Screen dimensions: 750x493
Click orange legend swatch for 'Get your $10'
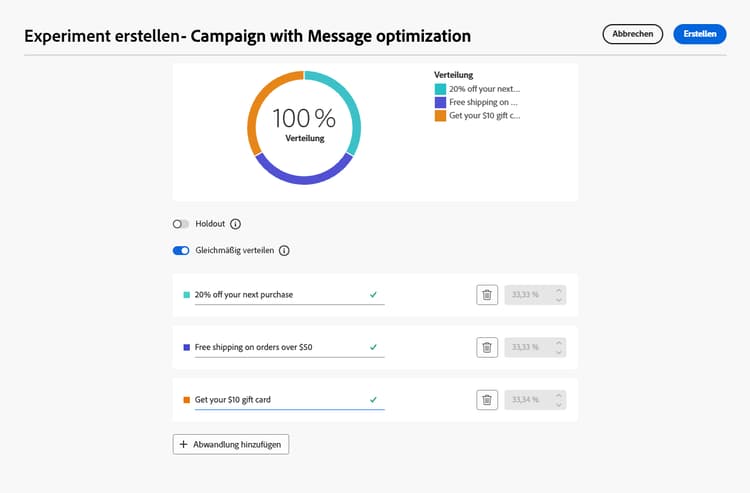click(440, 115)
